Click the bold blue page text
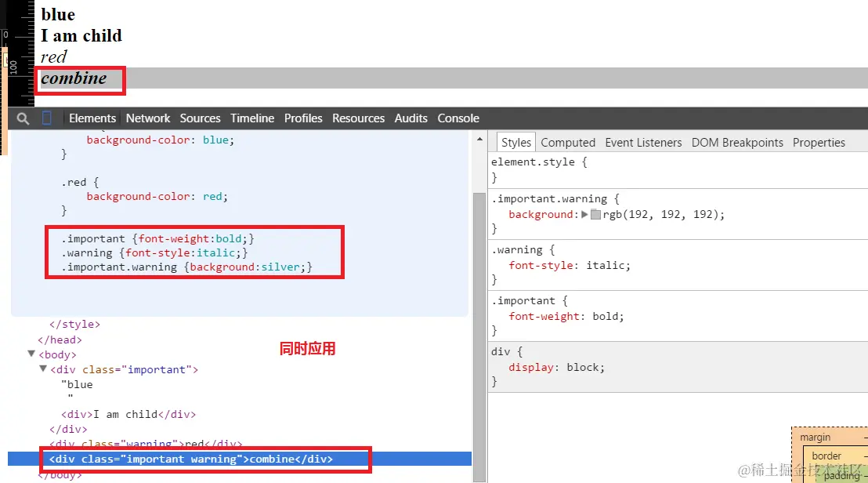Viewport: 868px width, 483px height. click(x=57, y=14)
